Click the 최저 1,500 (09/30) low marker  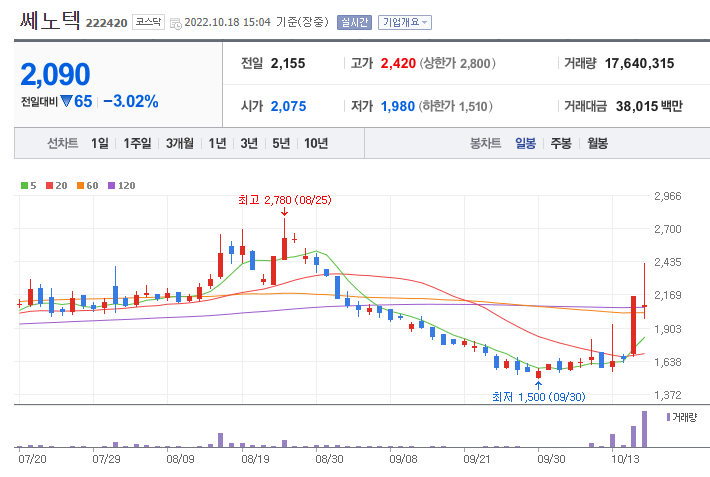[x=539, y=397]
